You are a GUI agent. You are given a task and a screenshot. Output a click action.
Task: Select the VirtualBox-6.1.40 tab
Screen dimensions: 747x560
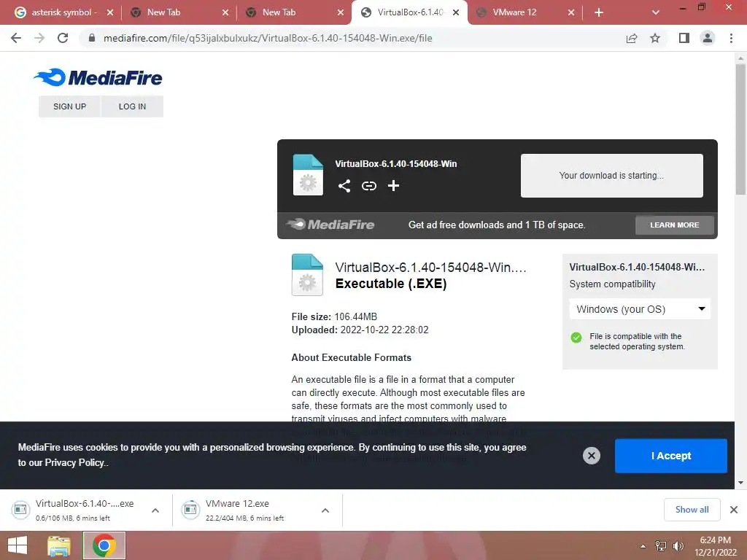(x=410, y=12)
